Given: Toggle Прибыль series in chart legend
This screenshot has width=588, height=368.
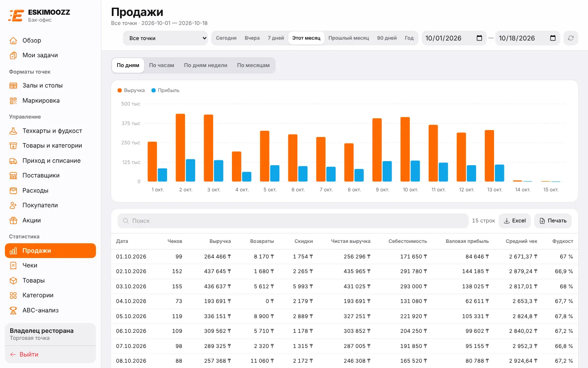Looking at the screenshot, I should pyautogui.click(x=165, y=90).
